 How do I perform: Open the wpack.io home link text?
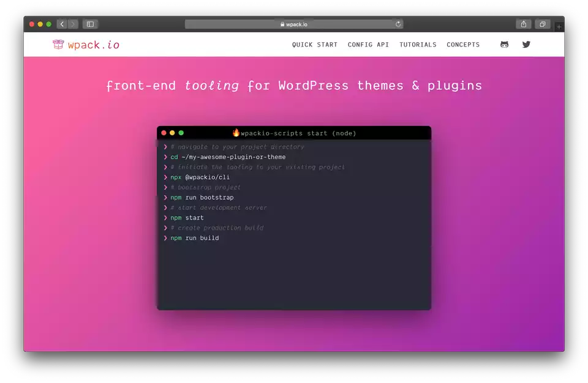(93, 45)
